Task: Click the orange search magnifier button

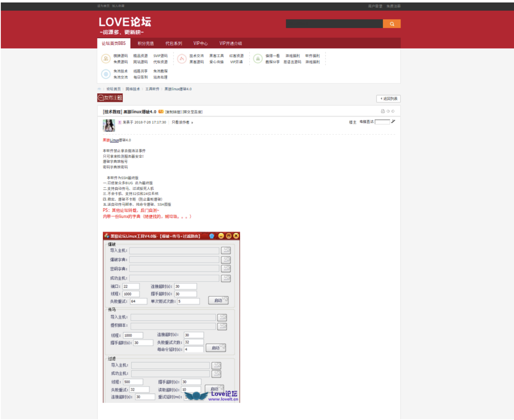Action: [x=391, y=24]
